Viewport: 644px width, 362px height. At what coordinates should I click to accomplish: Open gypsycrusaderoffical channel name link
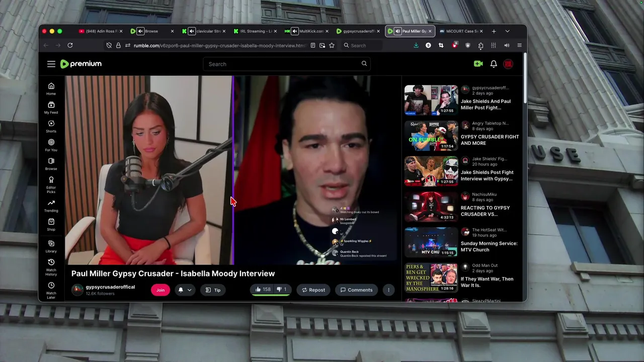pos(110,287)
